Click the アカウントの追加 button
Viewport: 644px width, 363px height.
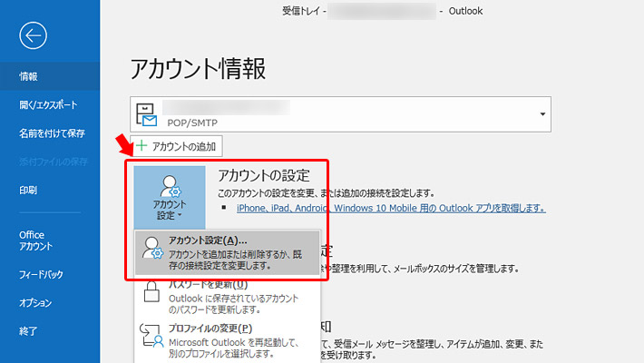[176, 146]
